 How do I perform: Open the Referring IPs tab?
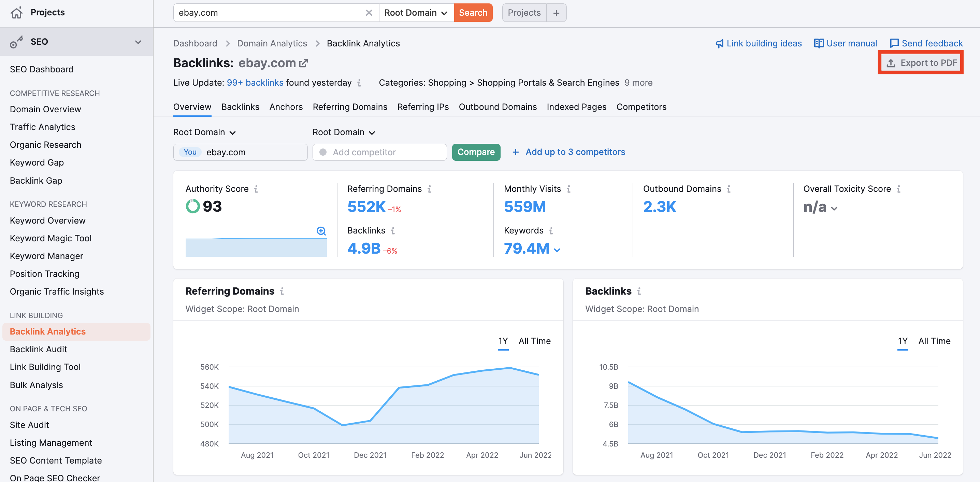click(423, 108)
